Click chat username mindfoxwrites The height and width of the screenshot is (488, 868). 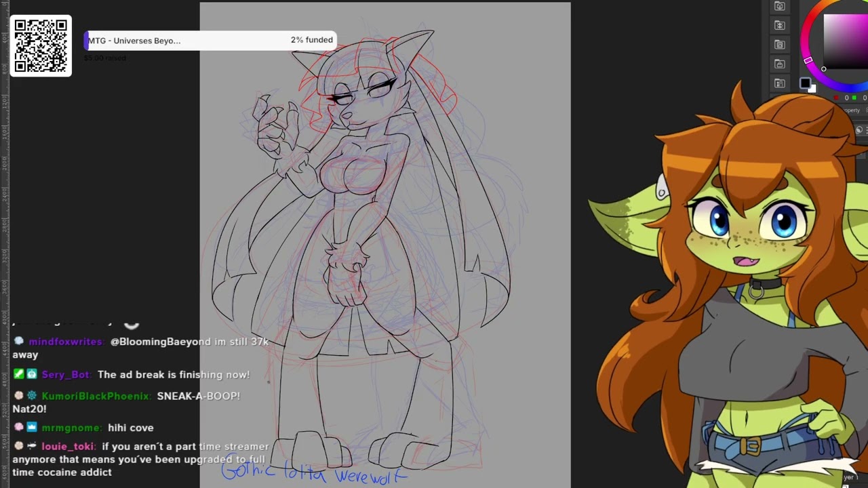click(66, 342)
